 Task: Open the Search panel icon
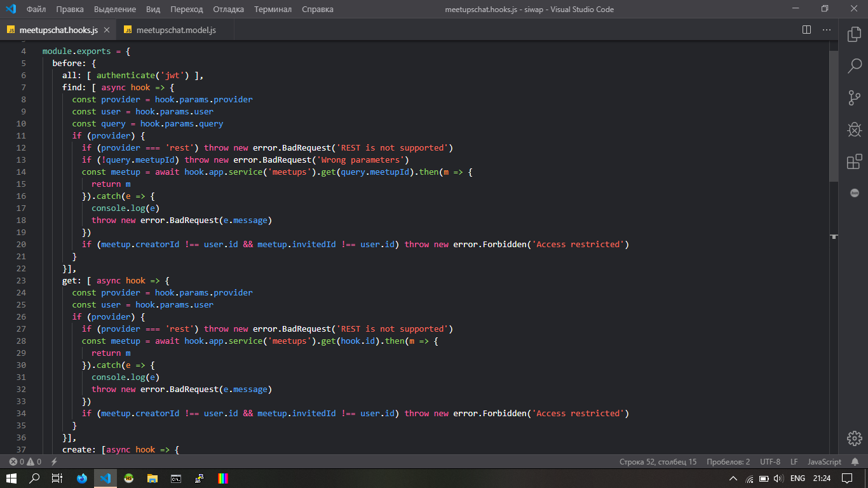tap(855, 65)
